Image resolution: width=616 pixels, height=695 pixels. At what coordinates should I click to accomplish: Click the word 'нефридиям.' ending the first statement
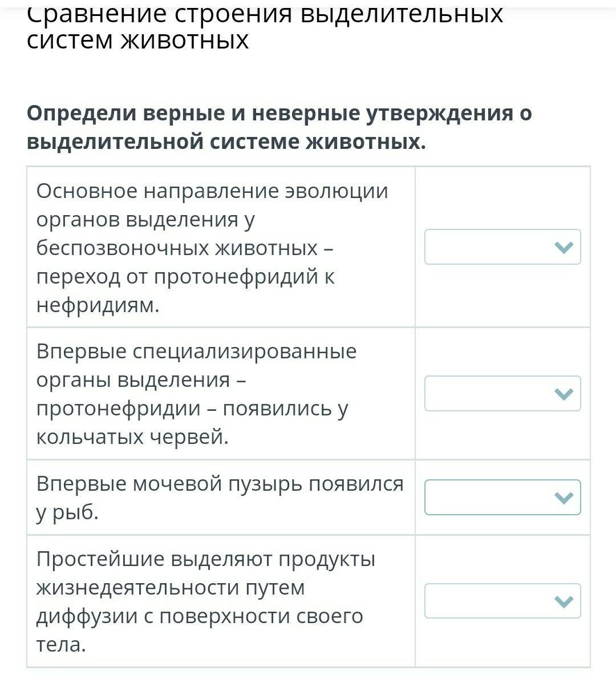click(98, 305)
